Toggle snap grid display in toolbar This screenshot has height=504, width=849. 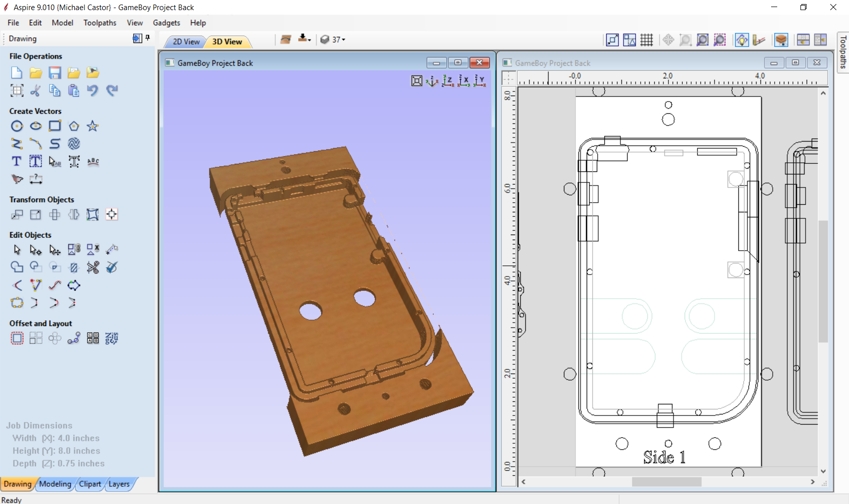pyautogui.click(x=647, y=40)
